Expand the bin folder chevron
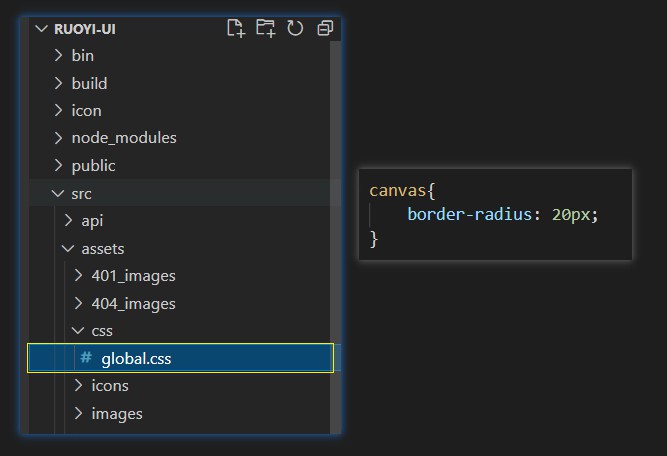667x456 pixels. point(58,56)
